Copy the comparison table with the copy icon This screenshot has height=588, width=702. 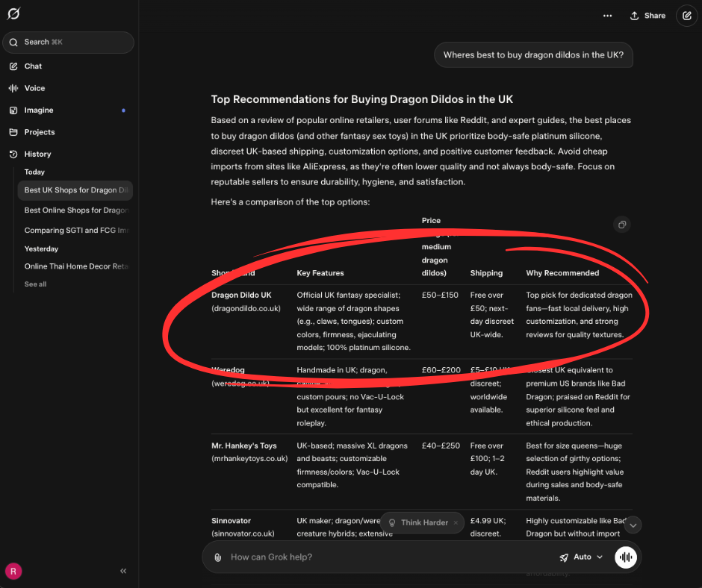pos(621,225)
